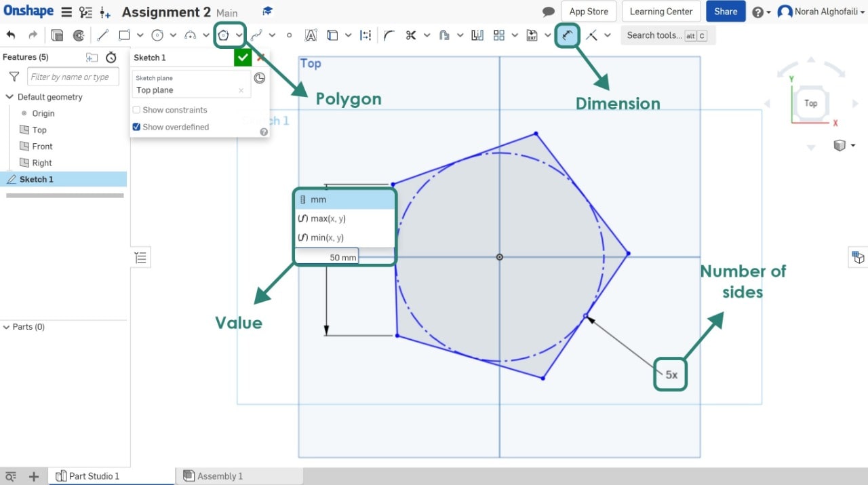Choose the min(x, y) function suggestion

click(x=346, y=237)
